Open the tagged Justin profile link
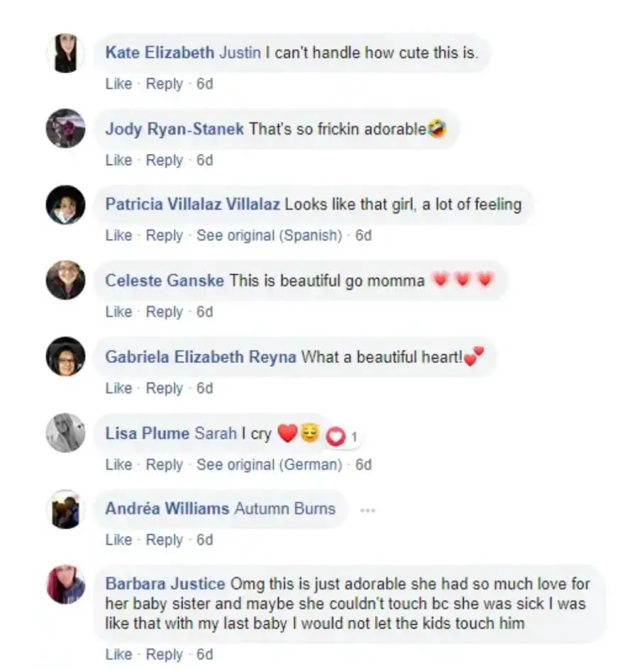 pyautogui.click(x=240, y=52)
